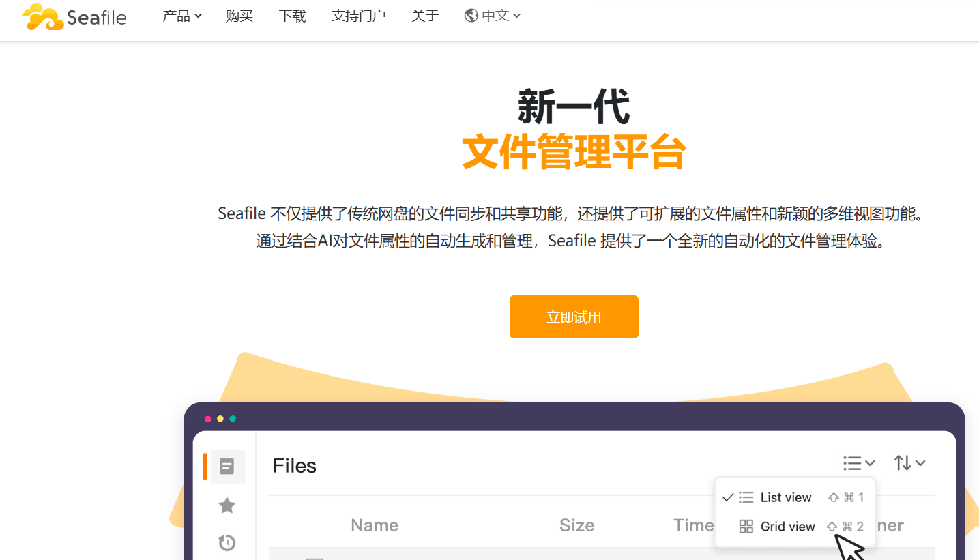Click the history clock icon in the mockup sidebar
The width and height of the screenshot is (979, 560).
tap(227, 543)
